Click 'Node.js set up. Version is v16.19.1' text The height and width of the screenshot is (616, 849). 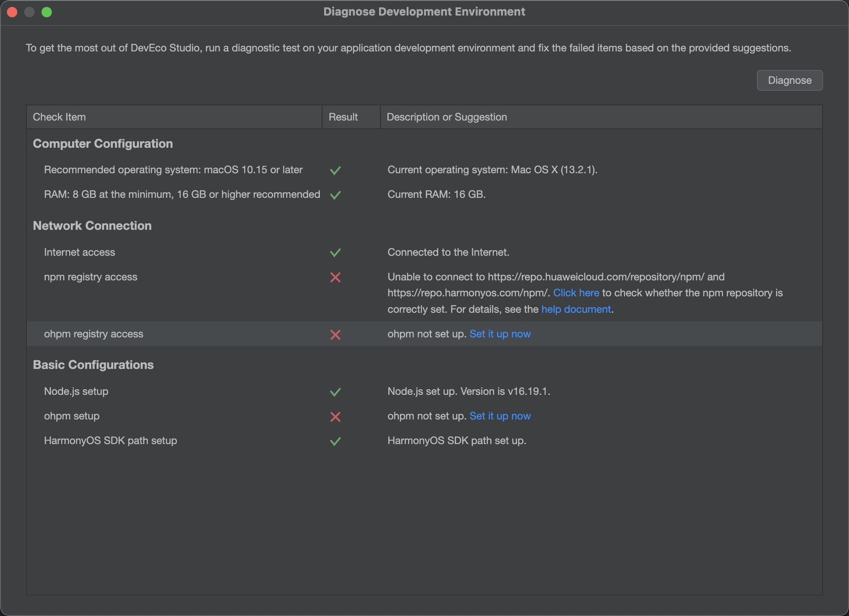(469, 391)
